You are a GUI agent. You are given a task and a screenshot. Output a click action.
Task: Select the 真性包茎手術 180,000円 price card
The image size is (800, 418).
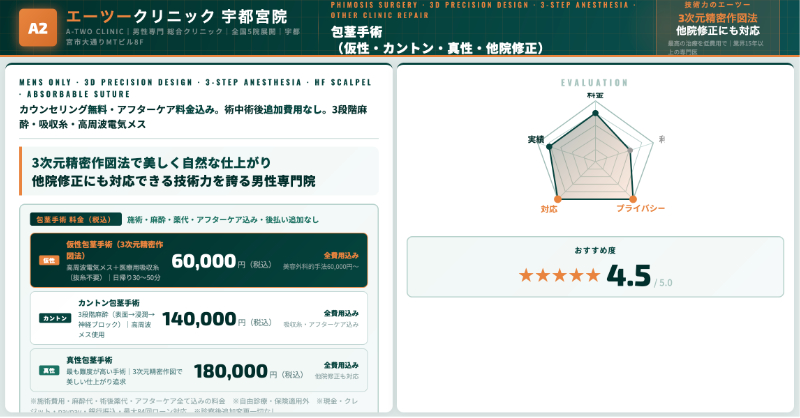[x=198, y=370]
